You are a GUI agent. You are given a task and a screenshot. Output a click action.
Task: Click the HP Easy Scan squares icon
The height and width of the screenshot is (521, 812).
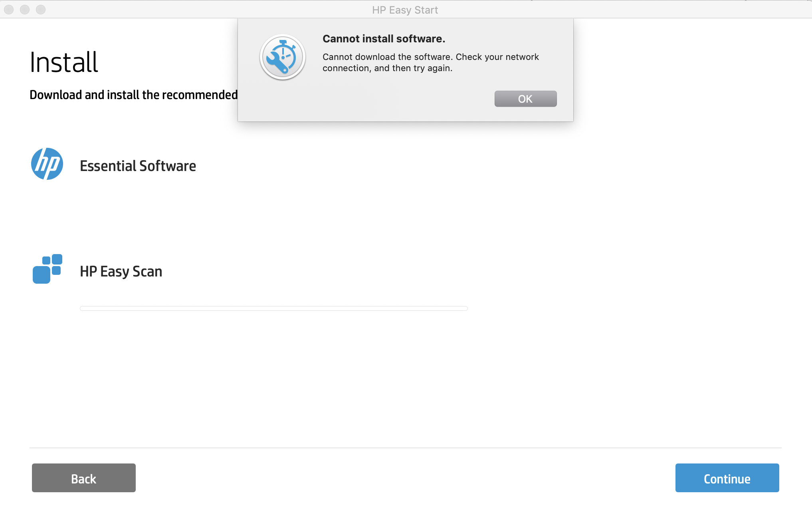tap(48, 269)
